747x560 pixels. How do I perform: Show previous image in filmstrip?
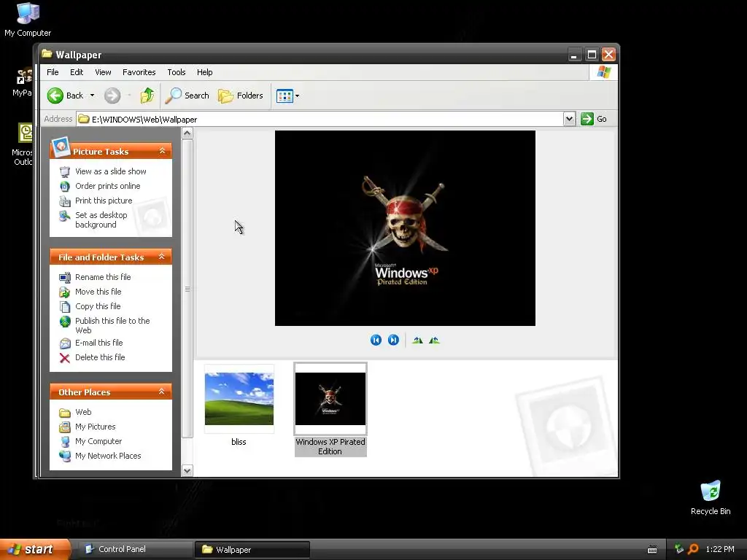click(x=376, y=340)
